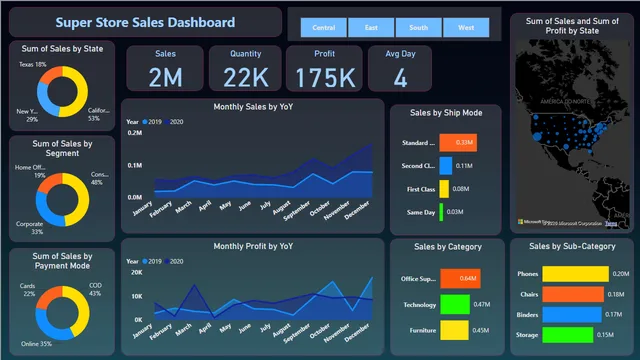Select the Central region slicer button
The width and height of the screenshot is (640, 360).
click(324, 27)
